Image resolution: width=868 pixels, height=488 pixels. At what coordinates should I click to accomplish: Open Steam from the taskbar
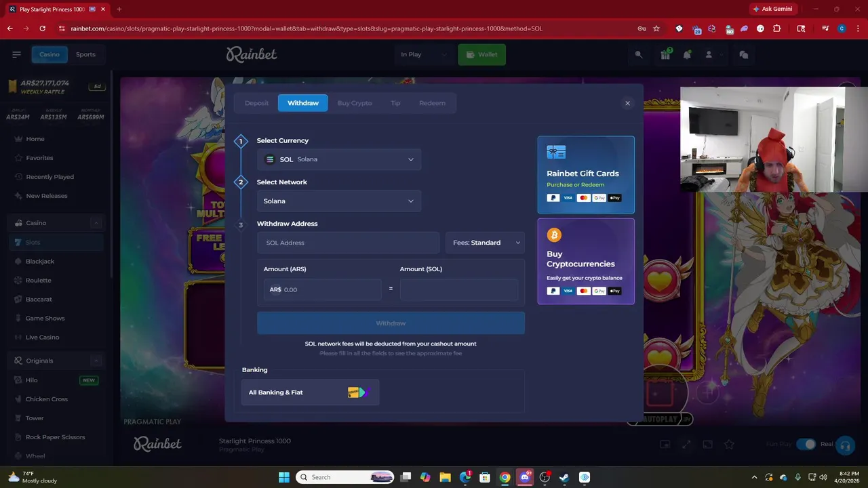click(564, 477)
